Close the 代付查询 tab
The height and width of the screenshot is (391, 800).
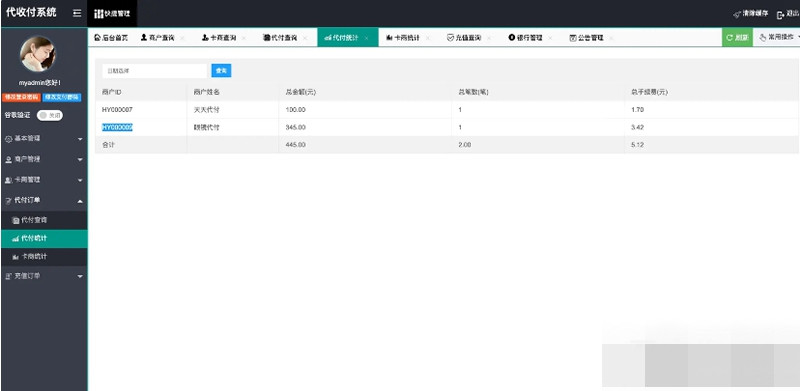pos(305,38)
